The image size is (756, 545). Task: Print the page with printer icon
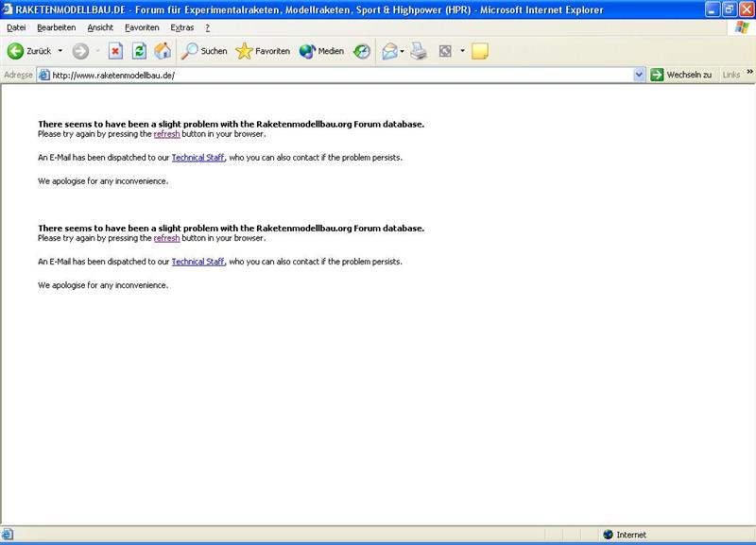point(419,51)
